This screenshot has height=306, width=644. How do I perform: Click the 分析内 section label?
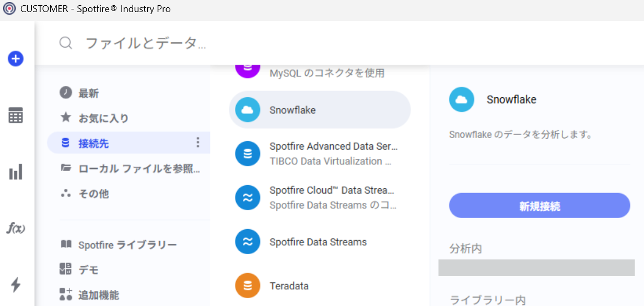[465, 248]
